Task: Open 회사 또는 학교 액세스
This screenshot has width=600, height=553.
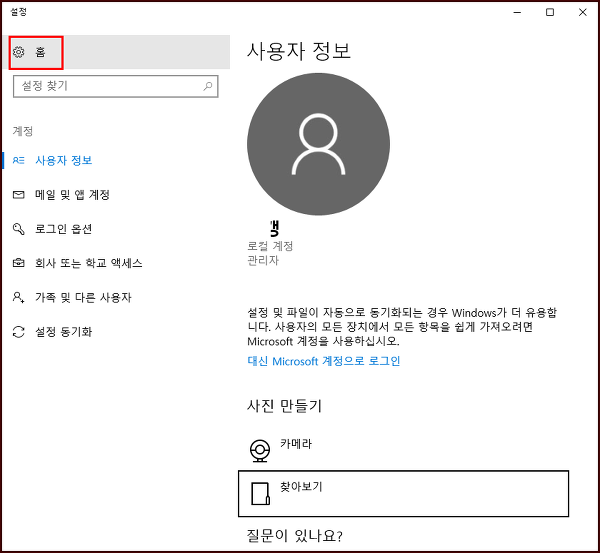Action: coord(89,263)
